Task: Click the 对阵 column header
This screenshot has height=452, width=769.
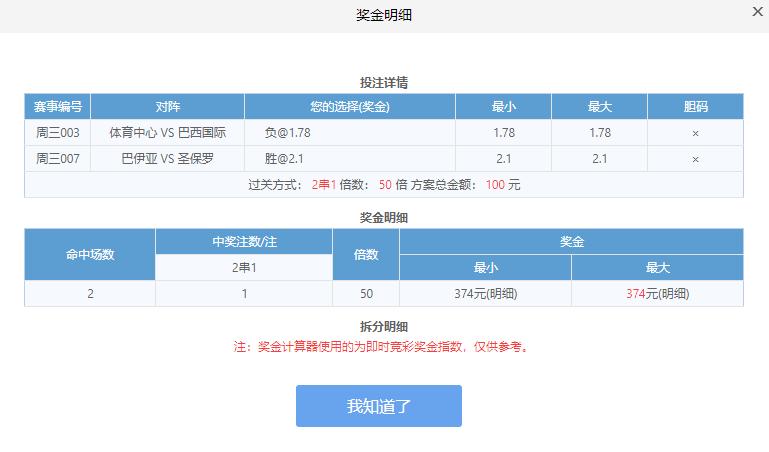Action: [x=167, y=106]
